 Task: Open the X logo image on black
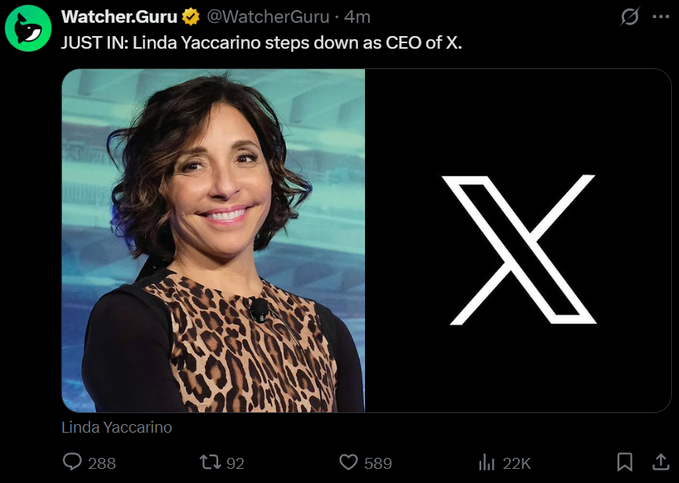tap(518, 240)
